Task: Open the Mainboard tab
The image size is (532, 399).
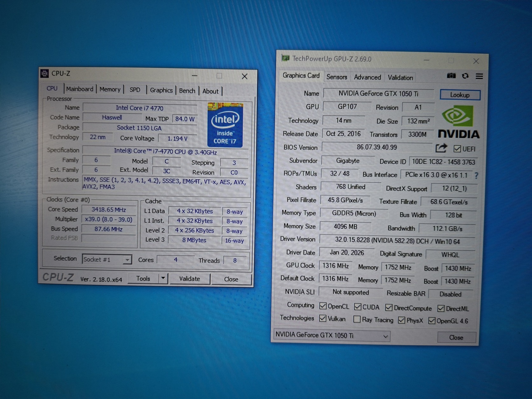Action: pos(80,89)
